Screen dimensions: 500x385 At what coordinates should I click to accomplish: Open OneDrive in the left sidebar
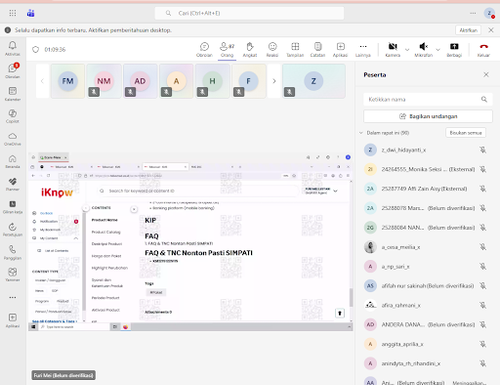(12, 139)
